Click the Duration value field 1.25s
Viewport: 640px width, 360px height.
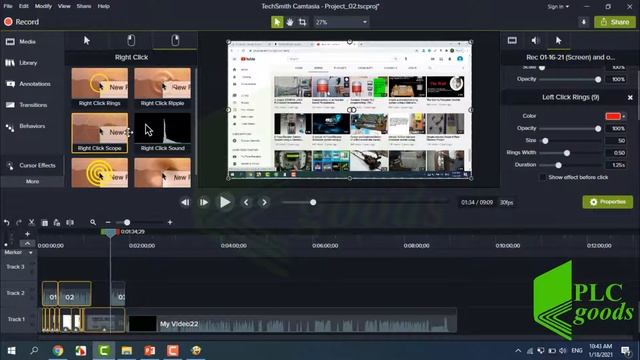pyautogui.click(x=616, y=165)
